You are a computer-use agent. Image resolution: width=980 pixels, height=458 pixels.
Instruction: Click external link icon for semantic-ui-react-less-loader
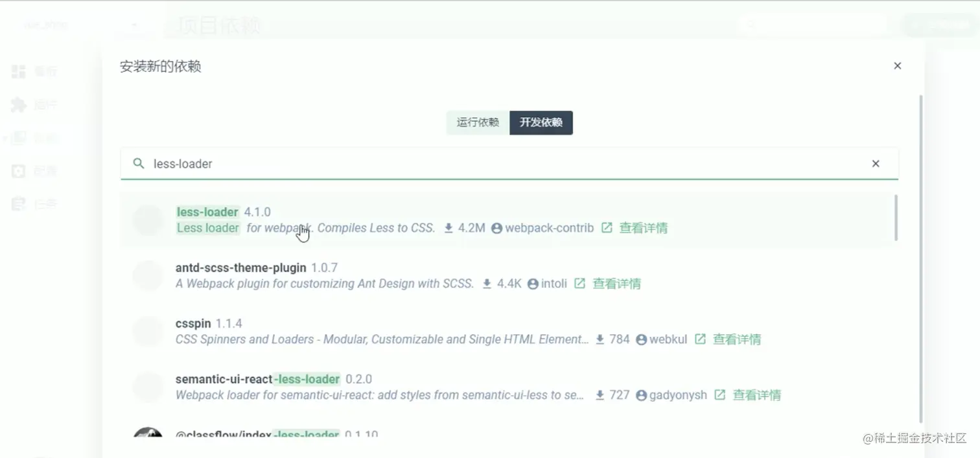(719, 395)
